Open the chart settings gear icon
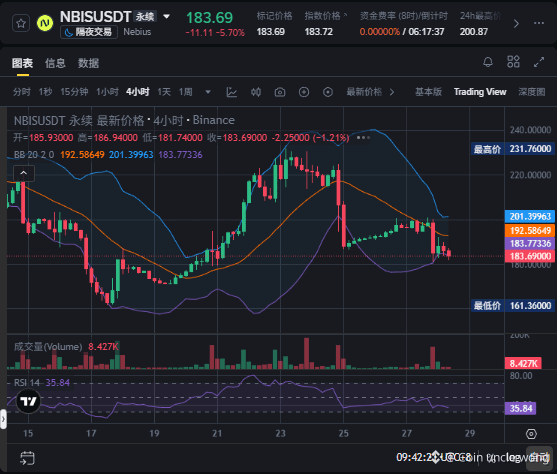This screenshot has width=557, height=474. click(x=531, y=434)
